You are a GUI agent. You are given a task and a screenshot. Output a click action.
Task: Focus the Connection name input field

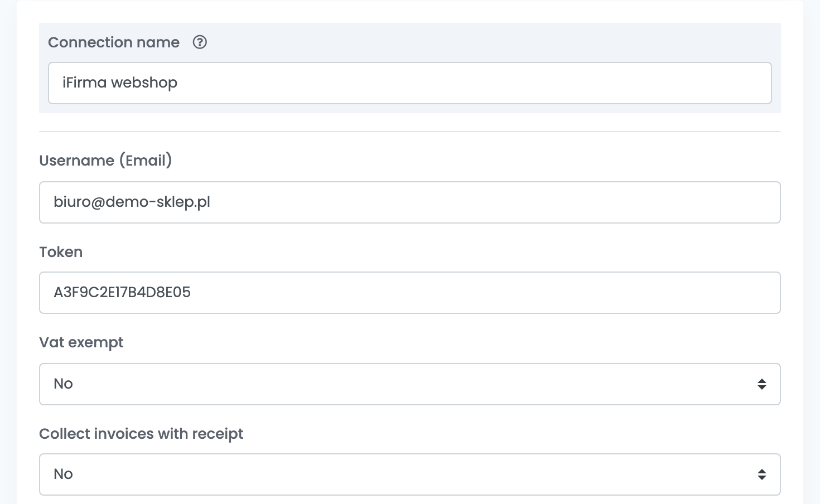click(410, 83)
